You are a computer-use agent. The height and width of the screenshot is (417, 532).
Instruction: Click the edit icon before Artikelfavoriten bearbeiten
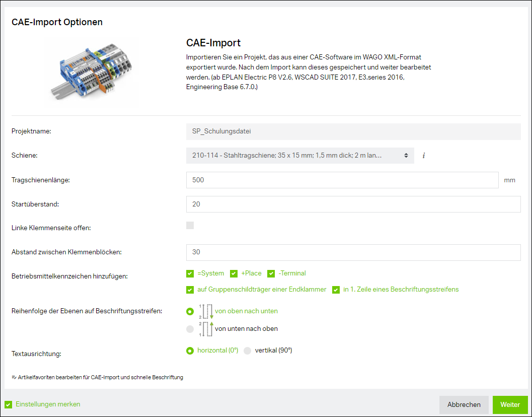click(15, 377)
